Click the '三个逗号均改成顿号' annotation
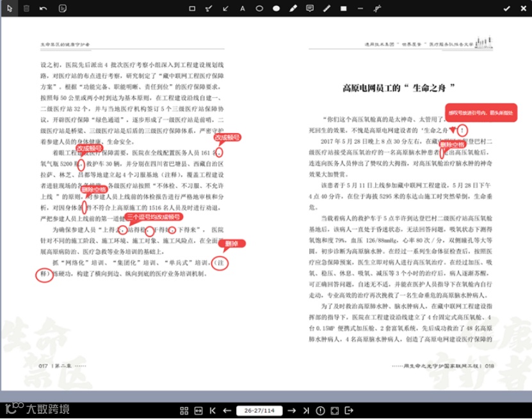This screenshot has width=532, height=419. click(154, 217)
